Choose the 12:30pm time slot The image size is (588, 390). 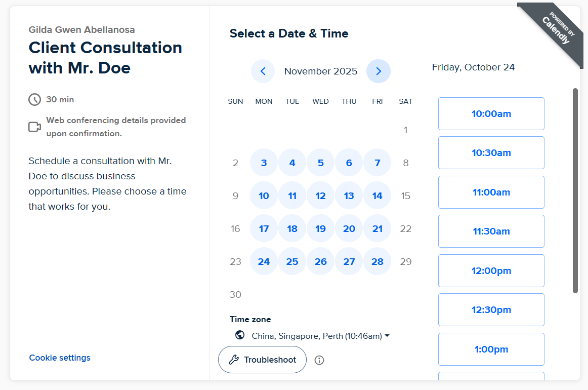click(491, 310)
